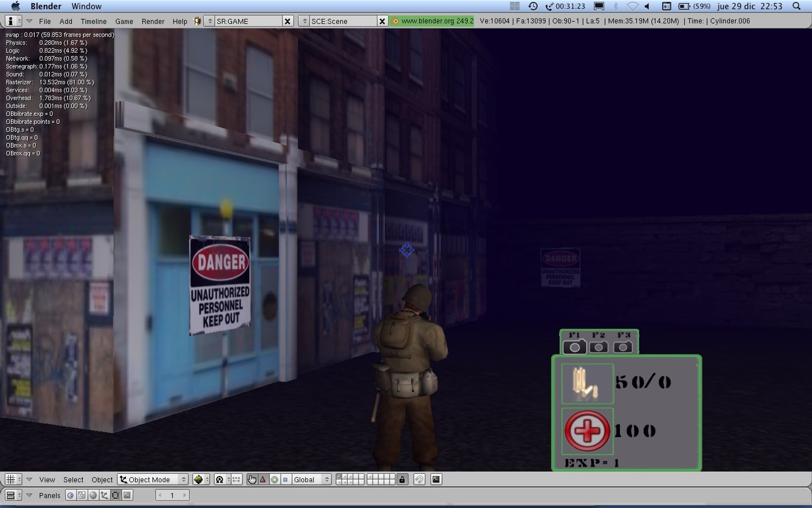The height and width of the screenshot is (508, 812).
Task: Collapse the 3D view header menus triangle
Action: (29, 479)
